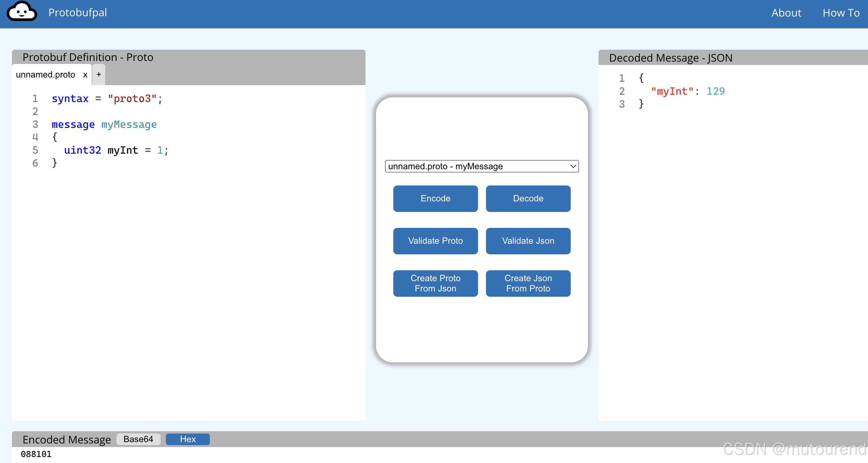Open the About page
The width and height of the screenshot is (868, 463).
click(786, 13)
